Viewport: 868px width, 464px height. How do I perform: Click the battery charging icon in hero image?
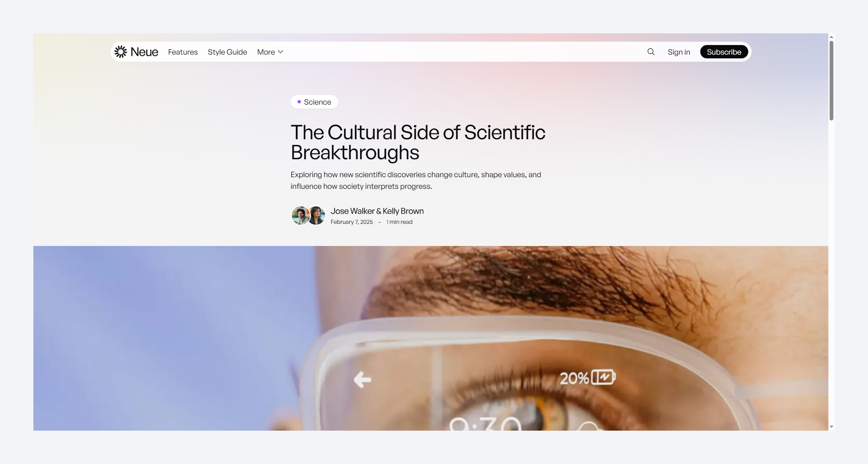[x=603, y=377]
